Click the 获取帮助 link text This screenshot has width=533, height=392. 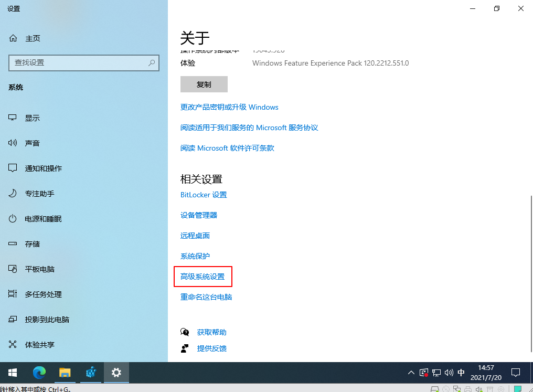click(212, 332)
